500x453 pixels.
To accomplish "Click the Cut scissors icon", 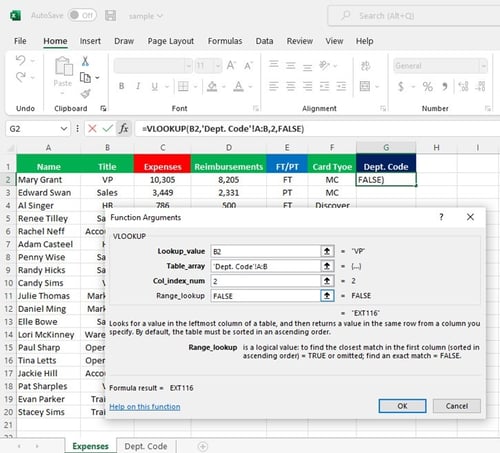I will pos(85,61).
